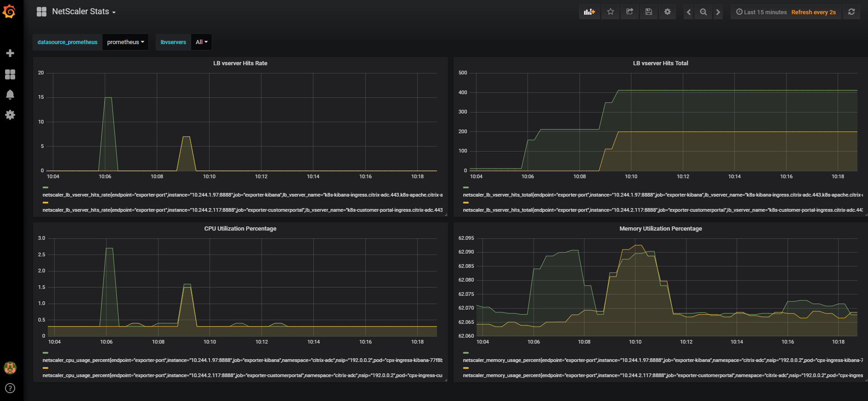Refresh the dashboard with the refresh icon
Screen dimensions: 868x401
(851, 12)
